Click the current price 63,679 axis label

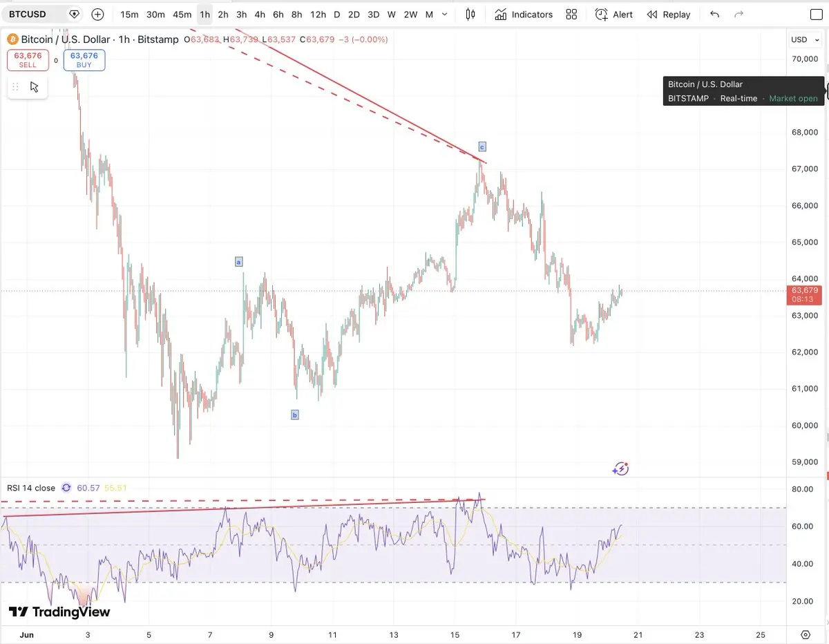[x=805, y=295]
